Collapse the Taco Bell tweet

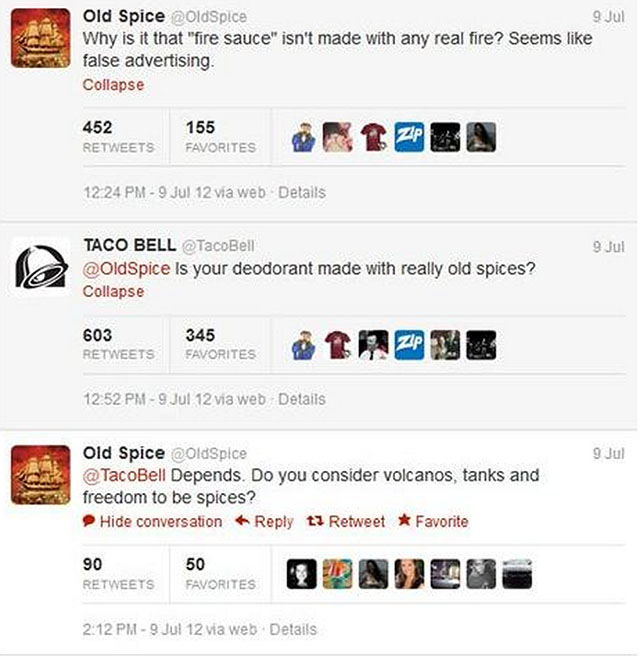pos(114,291)
